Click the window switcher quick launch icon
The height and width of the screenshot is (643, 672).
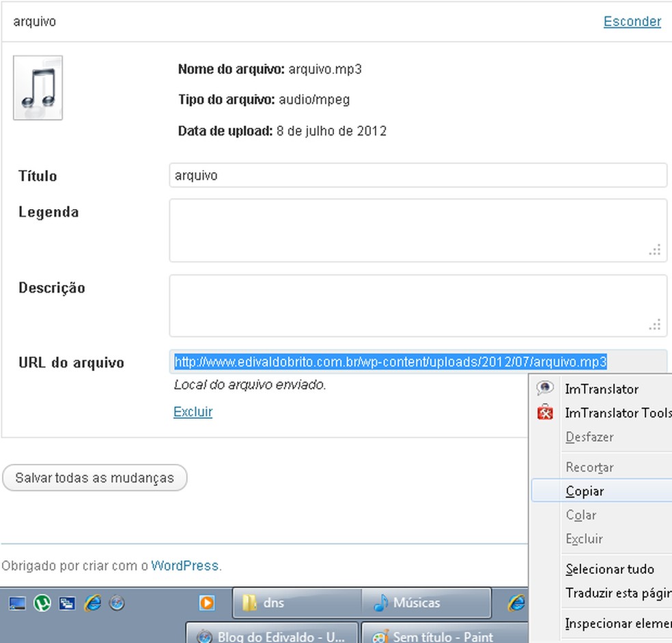(68, 603)
